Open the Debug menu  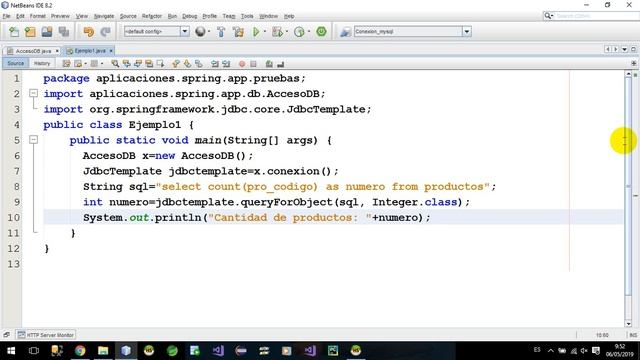pyautogui.click(x=189, y=16)
